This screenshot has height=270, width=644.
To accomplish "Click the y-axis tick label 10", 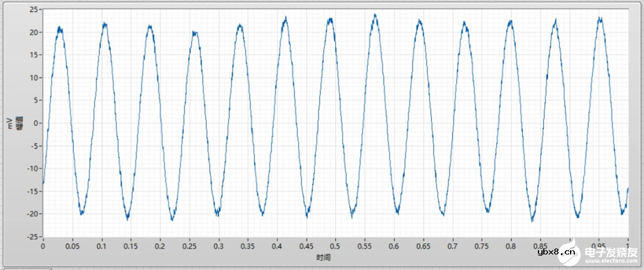I will tap(33, 78).
